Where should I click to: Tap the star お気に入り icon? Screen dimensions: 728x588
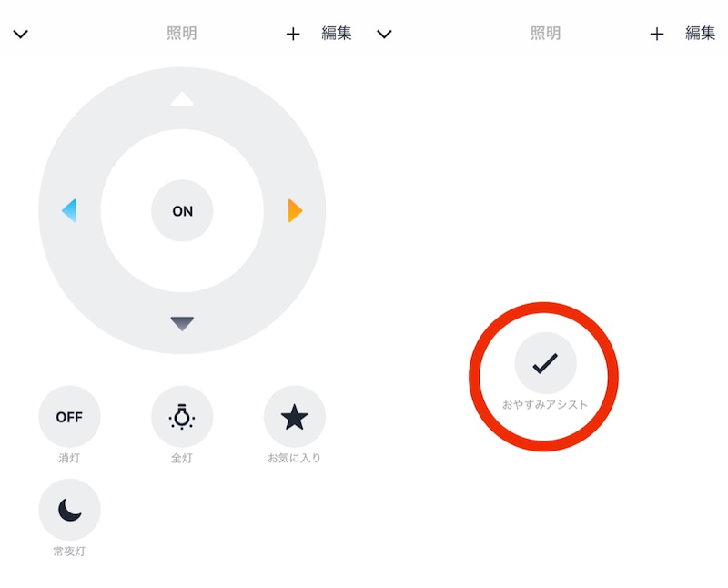pos(295,416)
